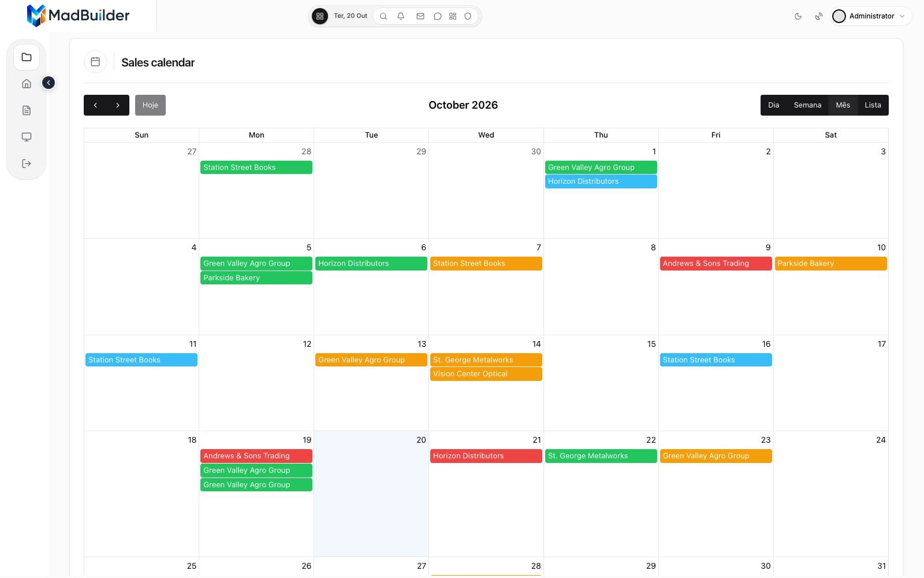Switch to Lista view
Screen dimensions: 924x578
[873, 105]
